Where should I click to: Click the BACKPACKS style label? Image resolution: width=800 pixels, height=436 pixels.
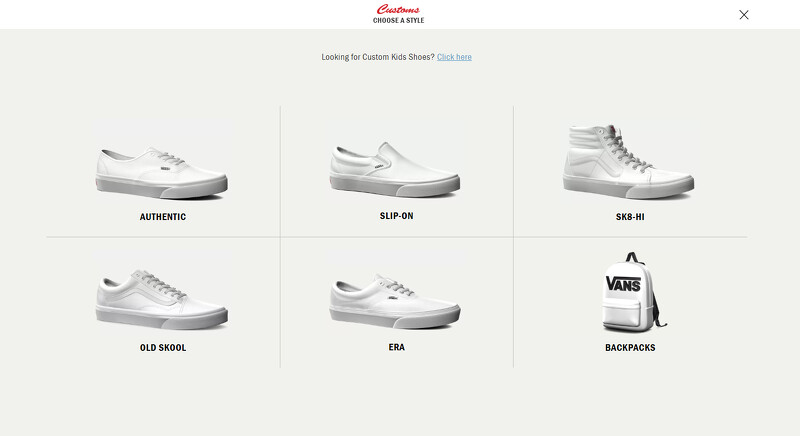tap(630, 348)
